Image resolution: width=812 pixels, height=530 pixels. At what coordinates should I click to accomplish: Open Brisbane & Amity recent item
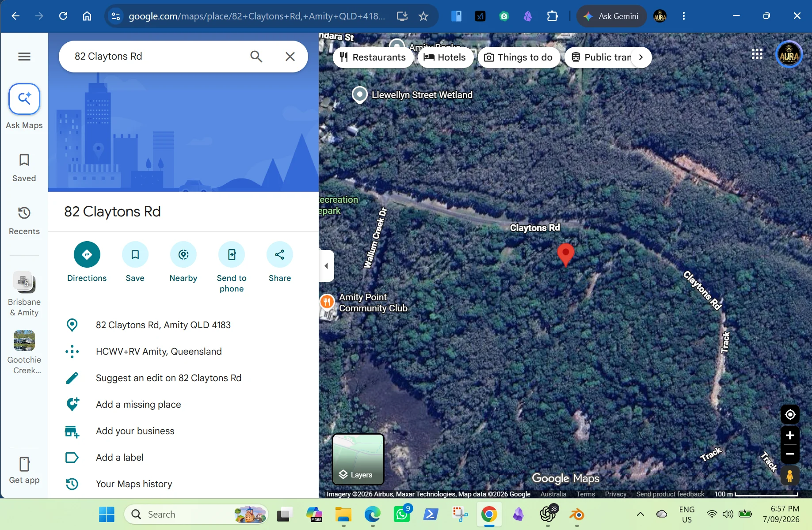pyautogui.click(x=24, y=294)
